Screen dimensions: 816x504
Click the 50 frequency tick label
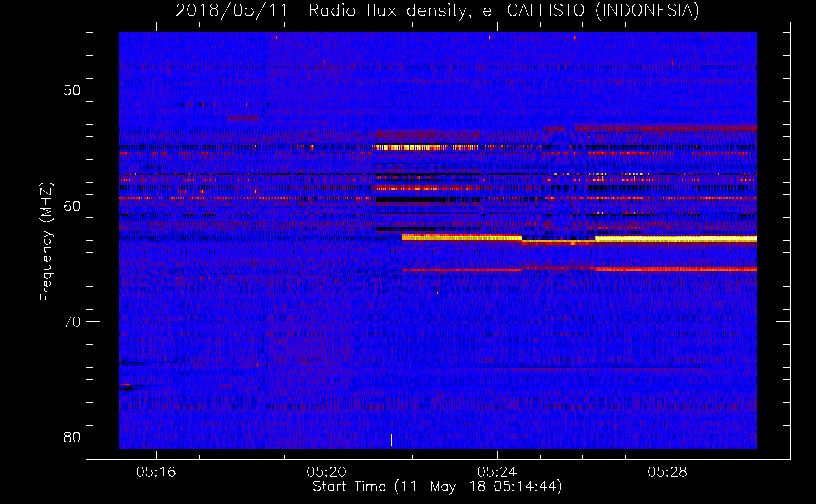pyautogui.click(x=72, y=91)
